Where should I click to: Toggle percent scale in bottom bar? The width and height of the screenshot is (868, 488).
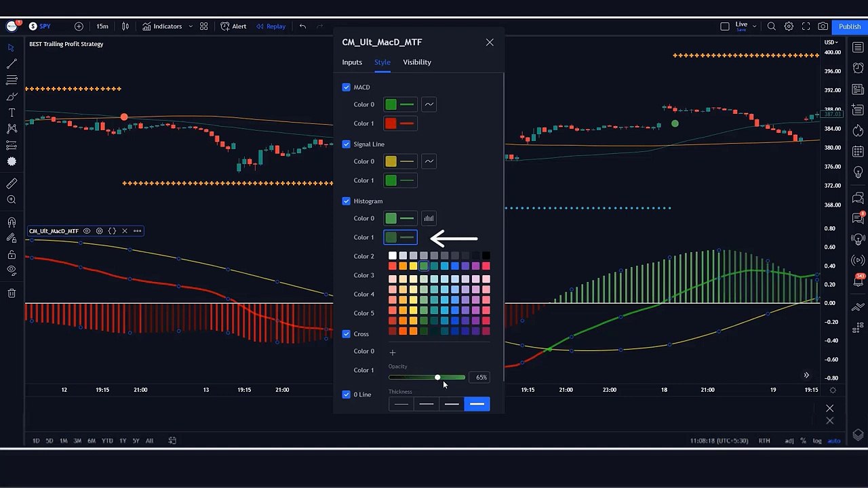[803, 441]
